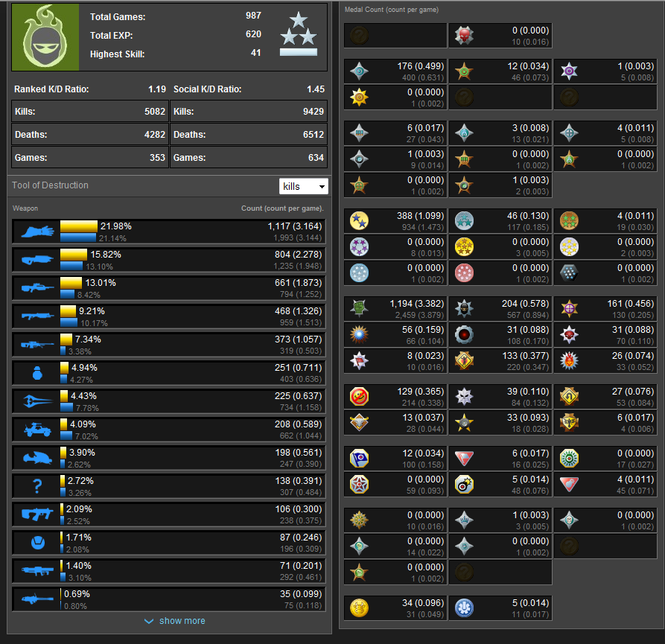Select the Ghost vehicle icon at 3.90%

pyautogui.click(x=37, y=458)
